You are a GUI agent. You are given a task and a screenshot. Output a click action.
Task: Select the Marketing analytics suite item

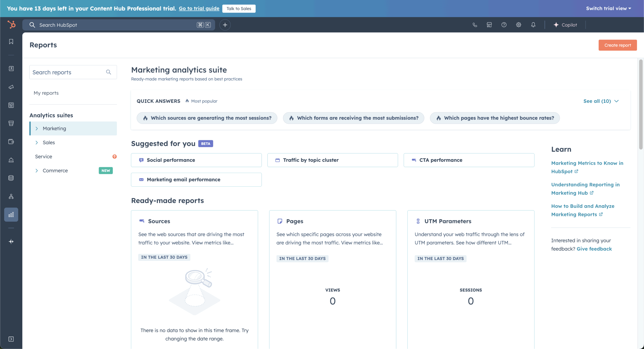tap(73, 128)
